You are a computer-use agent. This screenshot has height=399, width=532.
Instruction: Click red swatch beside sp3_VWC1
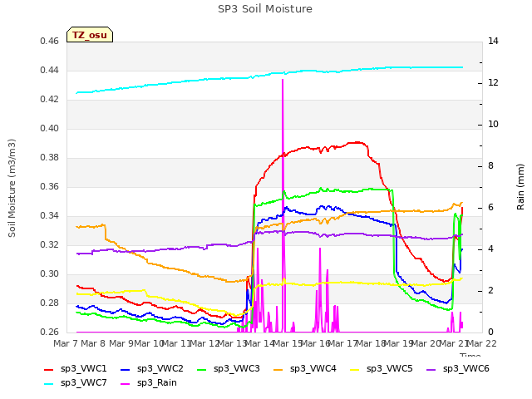[49, 370]
